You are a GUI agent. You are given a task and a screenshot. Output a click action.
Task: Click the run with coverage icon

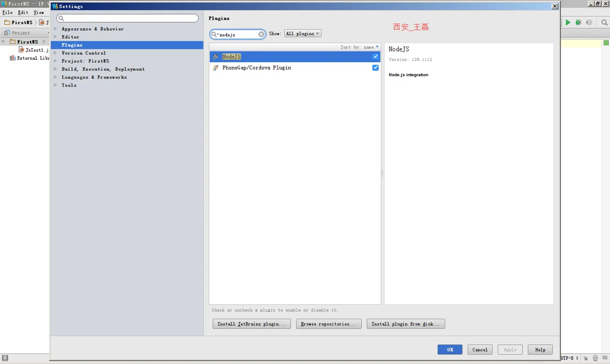(590, 22)
